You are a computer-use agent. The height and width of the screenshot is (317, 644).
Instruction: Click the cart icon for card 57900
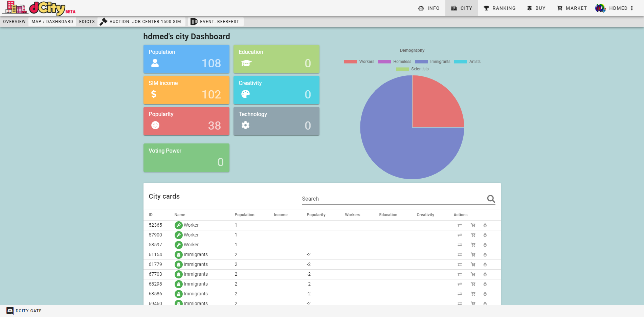pos(473,235)
